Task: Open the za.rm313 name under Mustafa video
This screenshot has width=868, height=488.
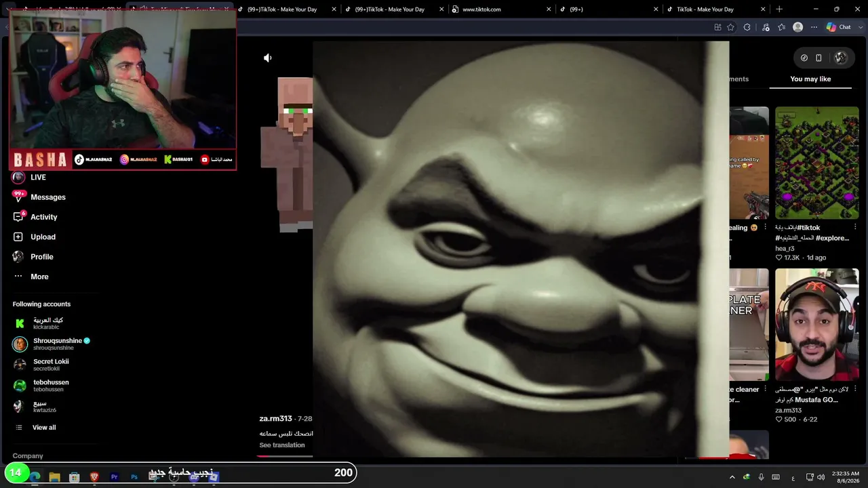Action: [788, 411]
